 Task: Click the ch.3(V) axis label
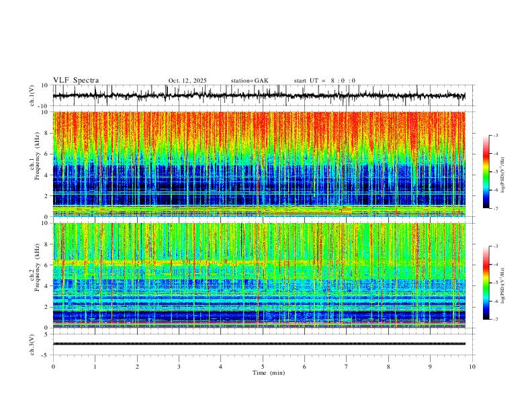click(x=32, y=345)
